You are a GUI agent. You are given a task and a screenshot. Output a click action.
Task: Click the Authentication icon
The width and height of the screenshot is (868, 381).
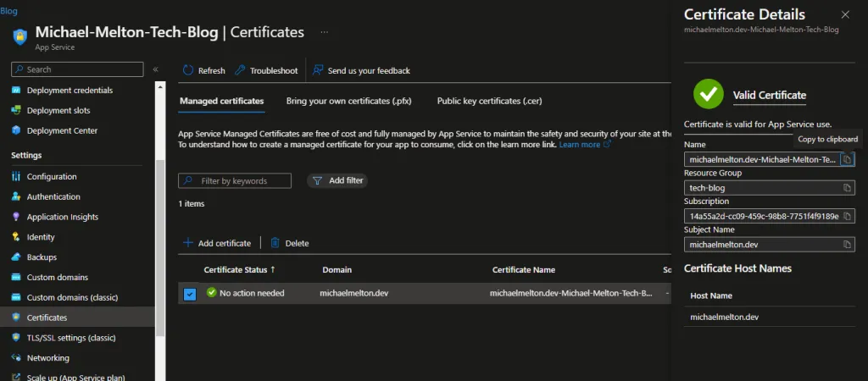click(16, 196)
